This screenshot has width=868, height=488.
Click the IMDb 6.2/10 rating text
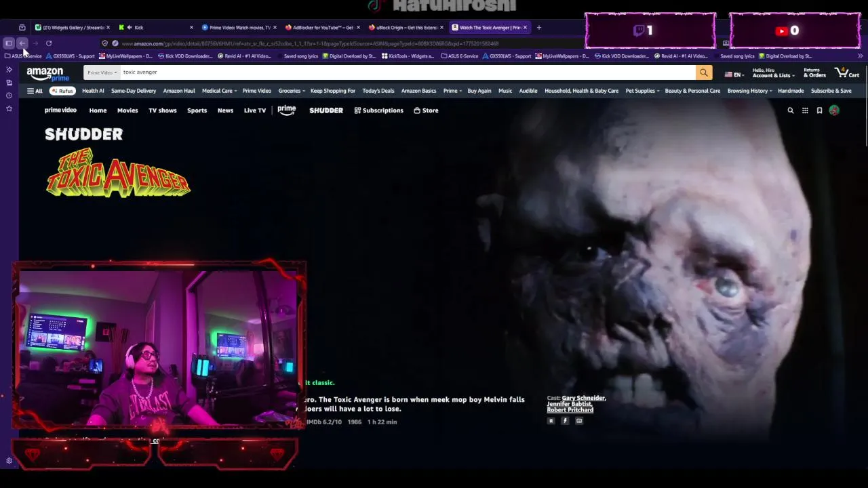point(324,422)
